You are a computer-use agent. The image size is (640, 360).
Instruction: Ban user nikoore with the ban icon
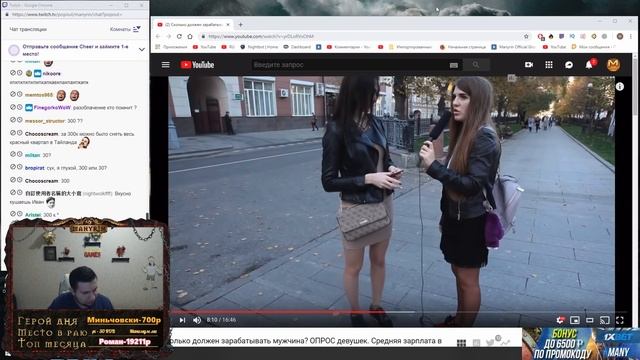pyautogui.click(x=13, y=73)
